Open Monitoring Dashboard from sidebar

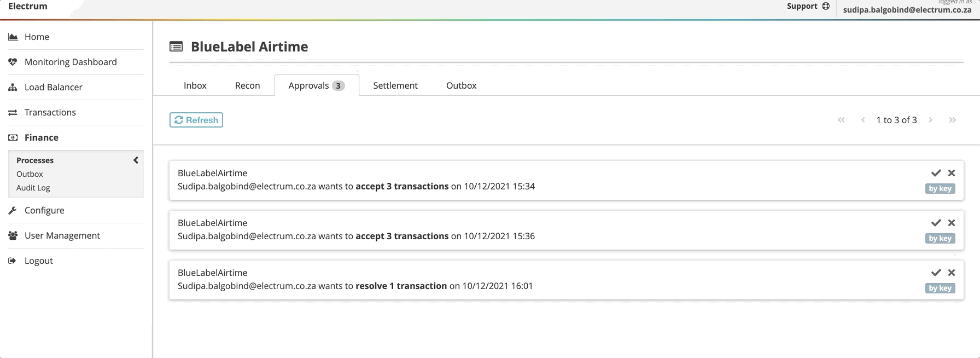pos(71,62)
